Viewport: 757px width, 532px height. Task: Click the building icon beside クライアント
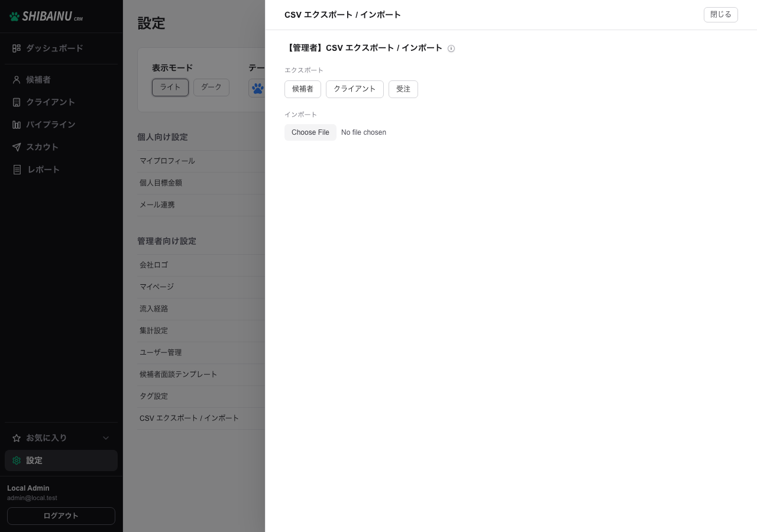pyautogui.click(x=17, y=102)
